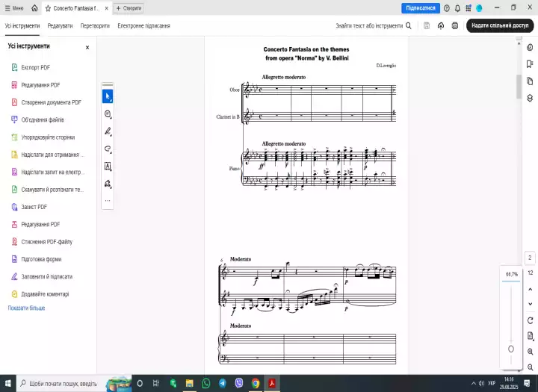Zoom in on the document

[530, 352]
